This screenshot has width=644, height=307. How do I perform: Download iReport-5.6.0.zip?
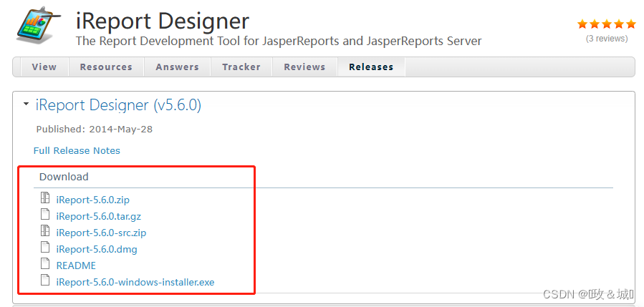point(93,200)
